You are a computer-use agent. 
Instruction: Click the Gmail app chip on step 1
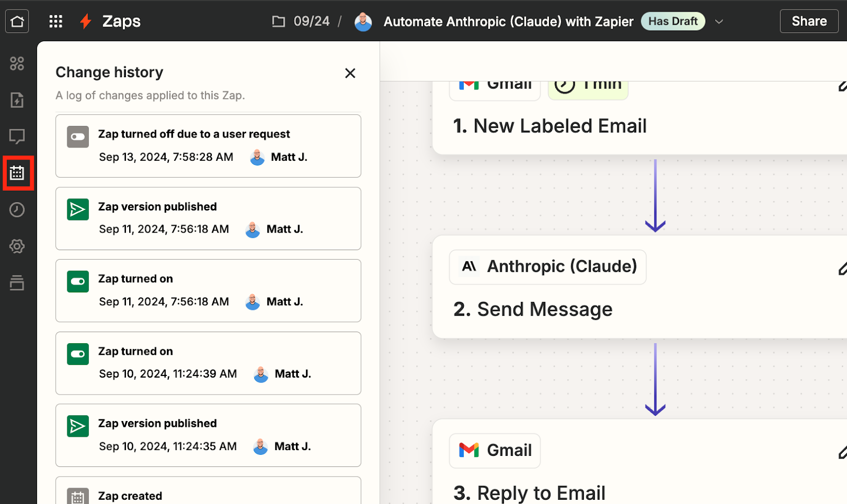494,90
